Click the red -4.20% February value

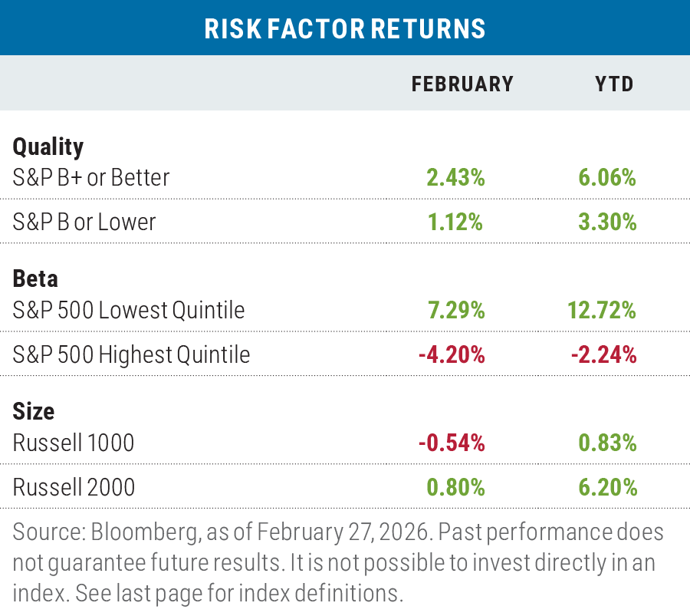tap(452, 354)
